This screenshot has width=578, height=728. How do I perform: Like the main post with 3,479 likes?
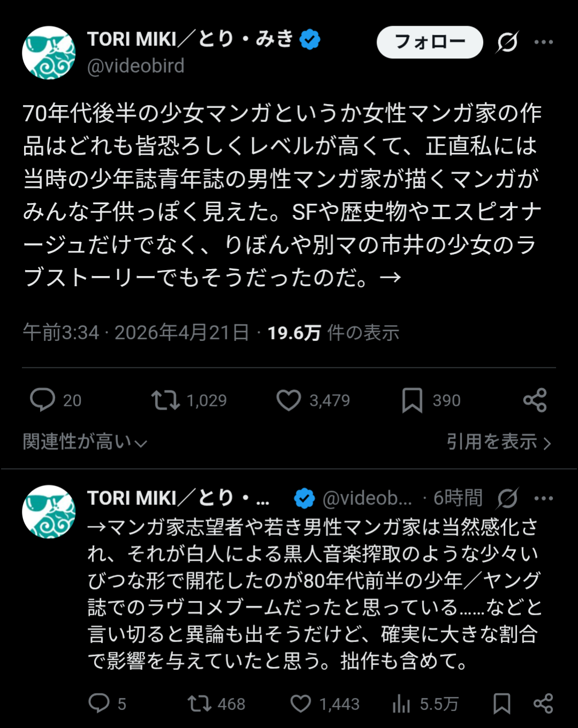pyautogui.click(x=289, y=400)
